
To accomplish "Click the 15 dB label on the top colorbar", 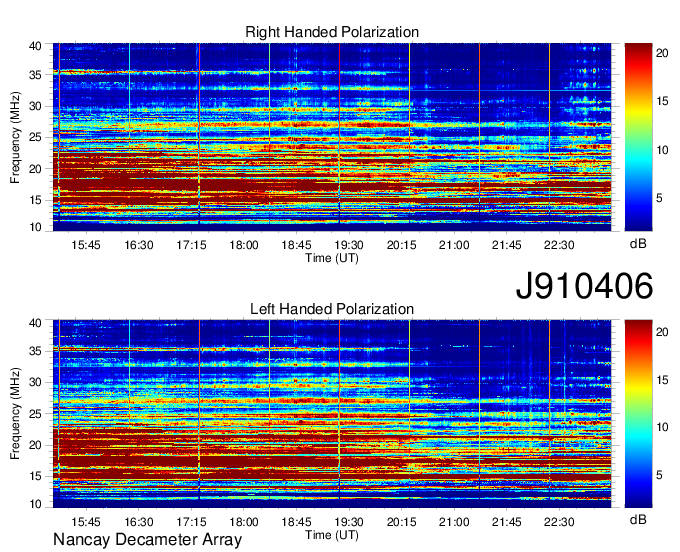I will (662, 101).
